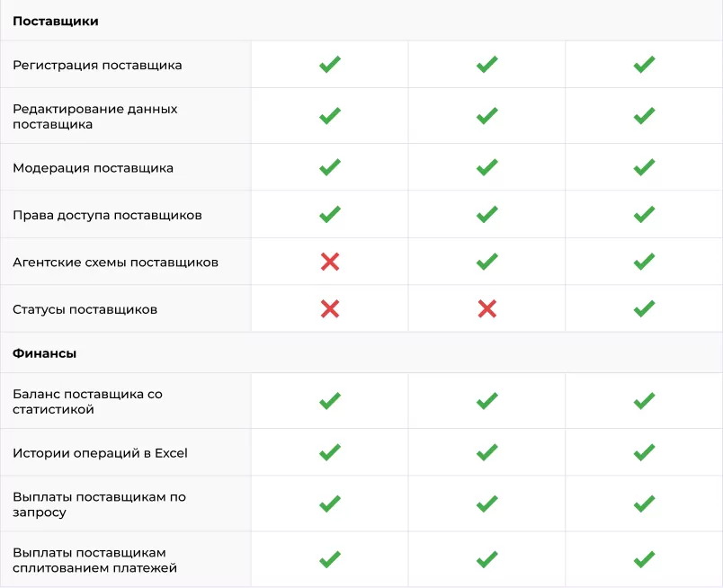
Task: Click last-column checkmark in Модерация поставщика row
Action: 644,167
